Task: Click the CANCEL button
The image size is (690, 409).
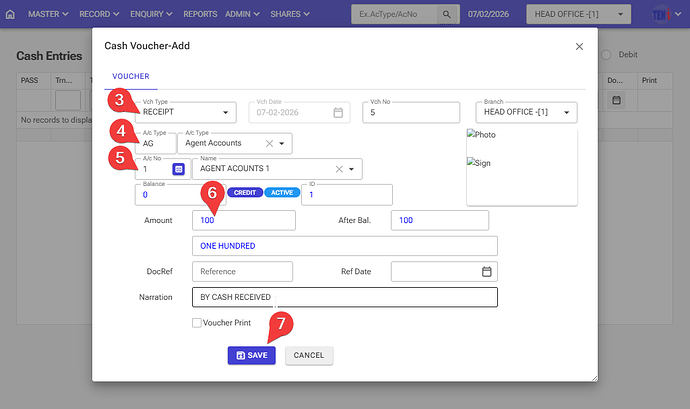Action: [x=309, y=355]
